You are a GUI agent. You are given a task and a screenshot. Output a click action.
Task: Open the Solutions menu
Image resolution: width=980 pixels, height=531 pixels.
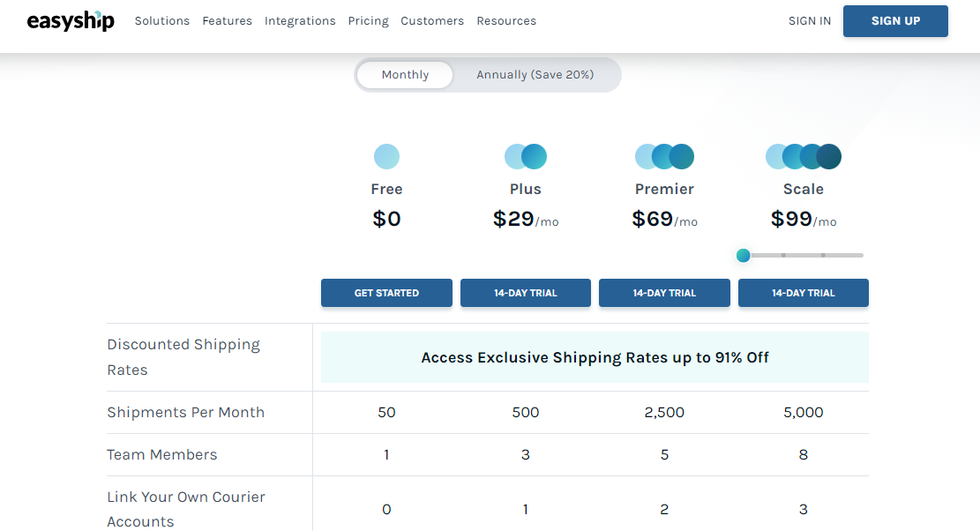click(162, 20)
